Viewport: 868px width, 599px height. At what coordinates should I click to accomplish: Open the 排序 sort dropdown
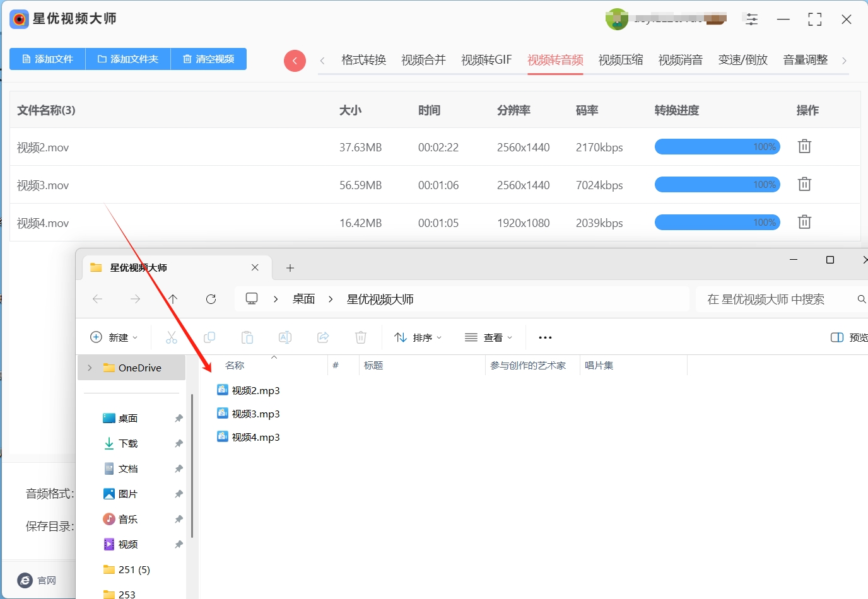(x=418, y=337)
